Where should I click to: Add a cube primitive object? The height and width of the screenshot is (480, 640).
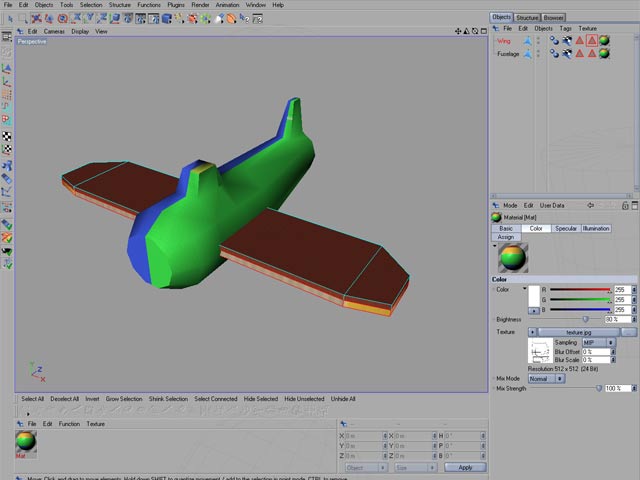click(167, 18)
